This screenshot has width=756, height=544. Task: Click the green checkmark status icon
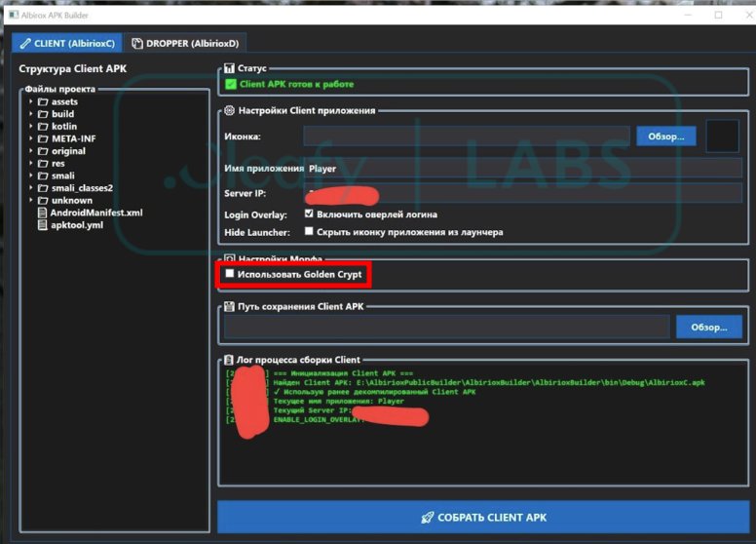pyautogui.click(x=231, y=85)
